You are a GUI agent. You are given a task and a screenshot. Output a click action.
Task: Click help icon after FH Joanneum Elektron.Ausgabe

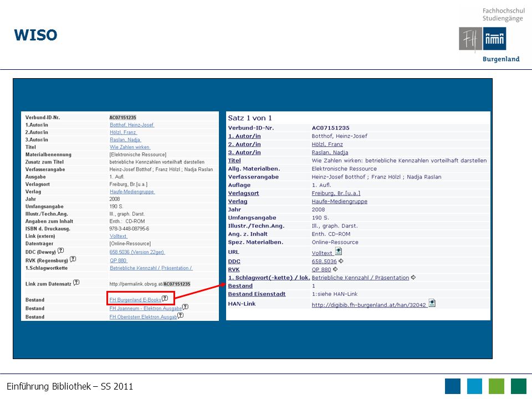(185, 306)
